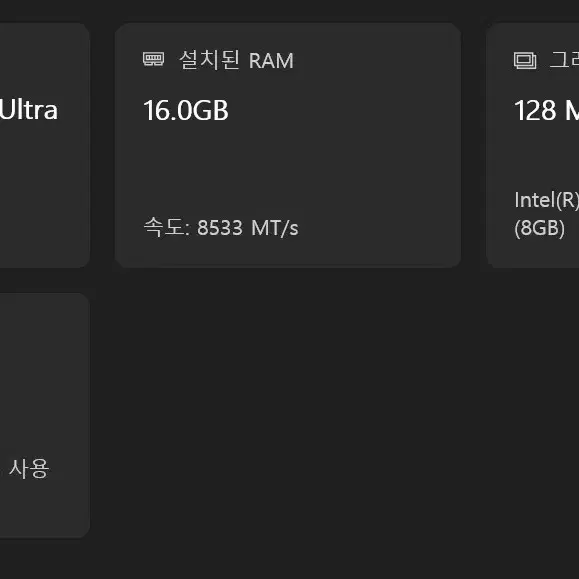Click empty area below the RAM card
This screenshot has height=579, width=579.
288,406
